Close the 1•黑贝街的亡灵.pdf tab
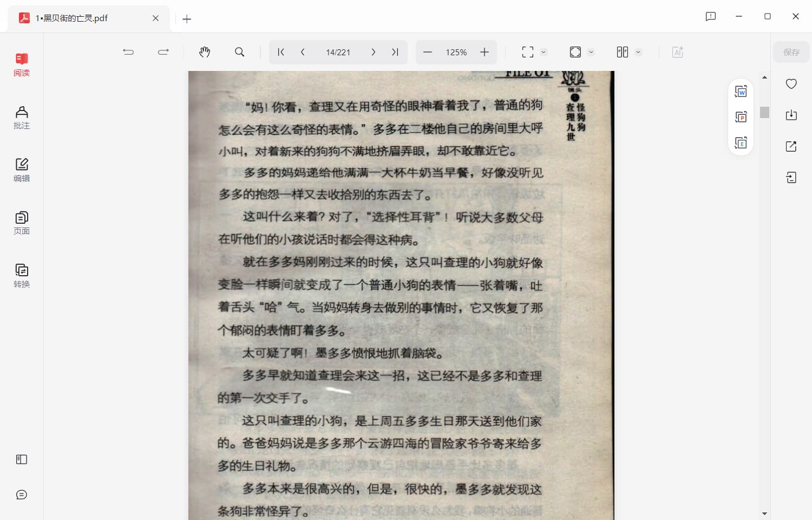 pyautogui.click(x=155, y=18)
